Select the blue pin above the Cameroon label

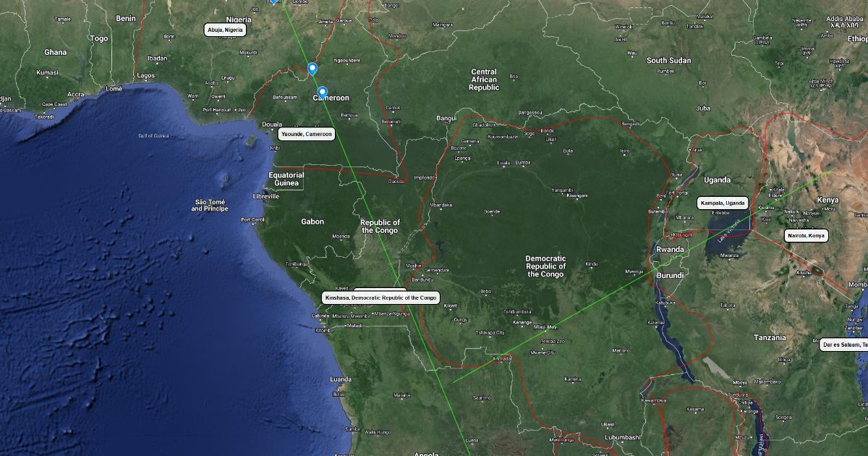[x=323, y=93]
